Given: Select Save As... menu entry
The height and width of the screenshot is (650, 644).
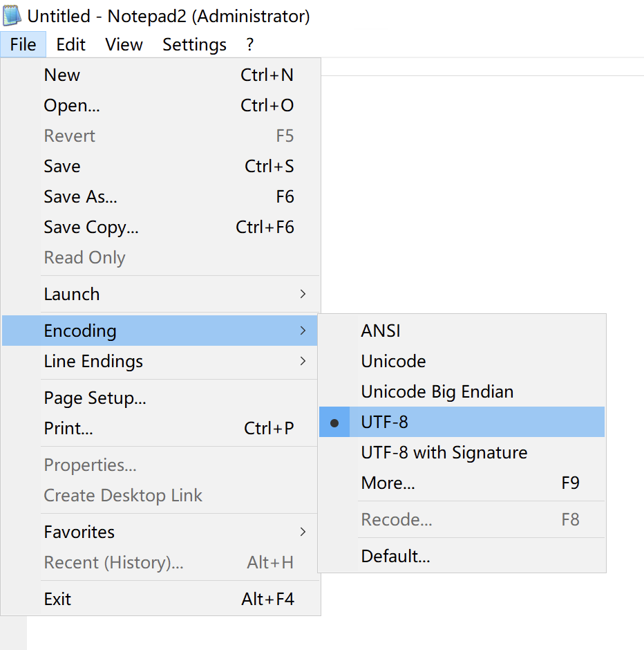Looking at the screenshot, I should 160,196.
